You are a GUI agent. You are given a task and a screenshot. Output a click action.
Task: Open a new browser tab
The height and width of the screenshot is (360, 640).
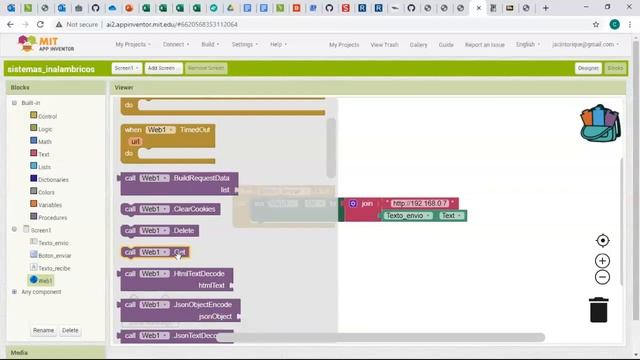546,8
